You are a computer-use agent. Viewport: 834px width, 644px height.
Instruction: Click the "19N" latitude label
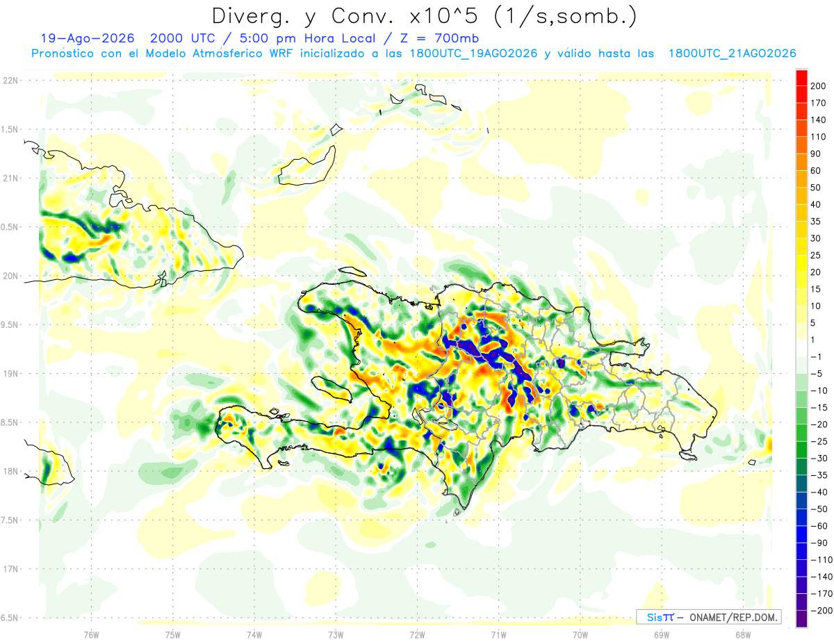click(10, 374)
